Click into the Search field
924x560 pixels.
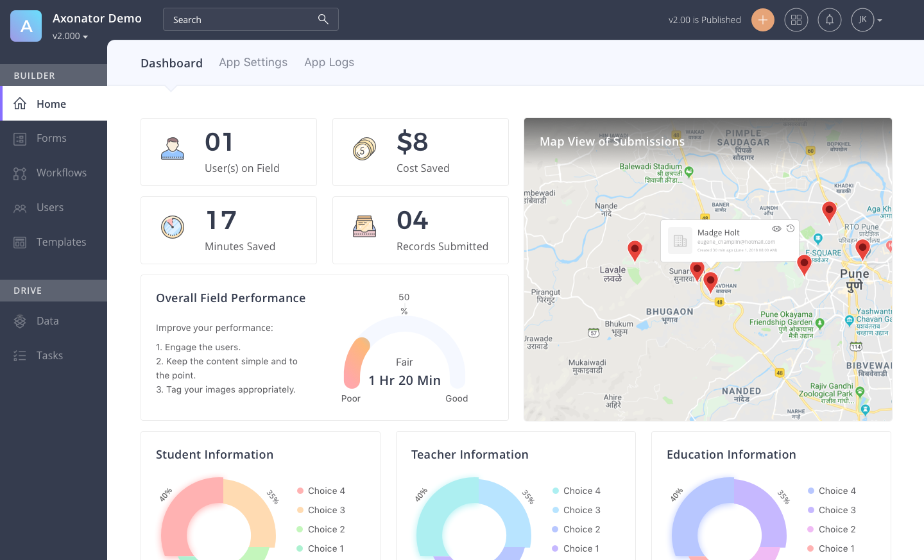(251, 19)
